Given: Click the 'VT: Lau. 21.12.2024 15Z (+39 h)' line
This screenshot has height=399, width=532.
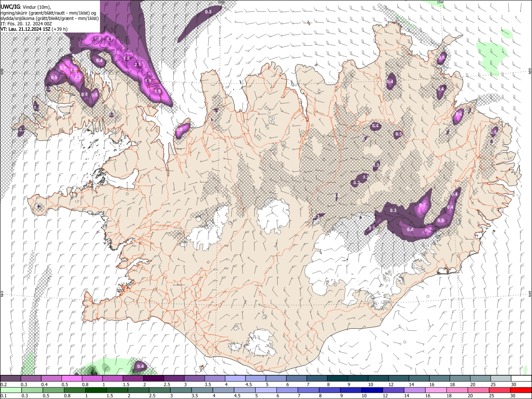Looking at the screenshot, I should [34, 29].
